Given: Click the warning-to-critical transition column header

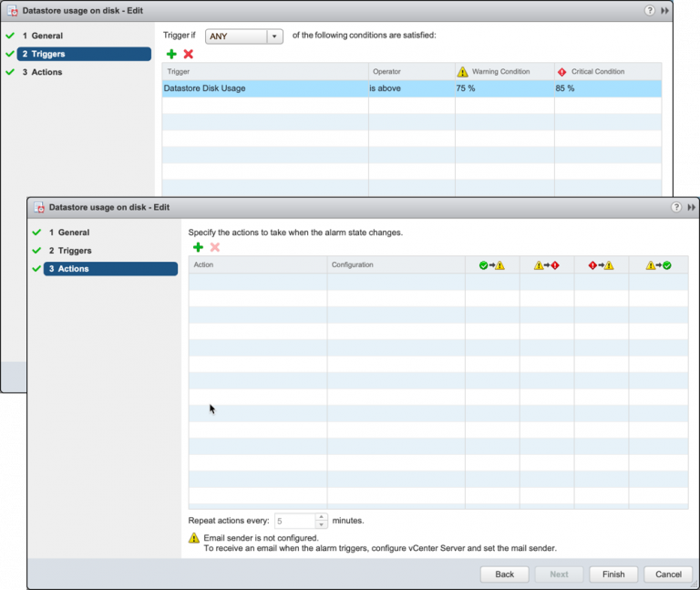Looking at the screenshot, I should pos(546,265).
